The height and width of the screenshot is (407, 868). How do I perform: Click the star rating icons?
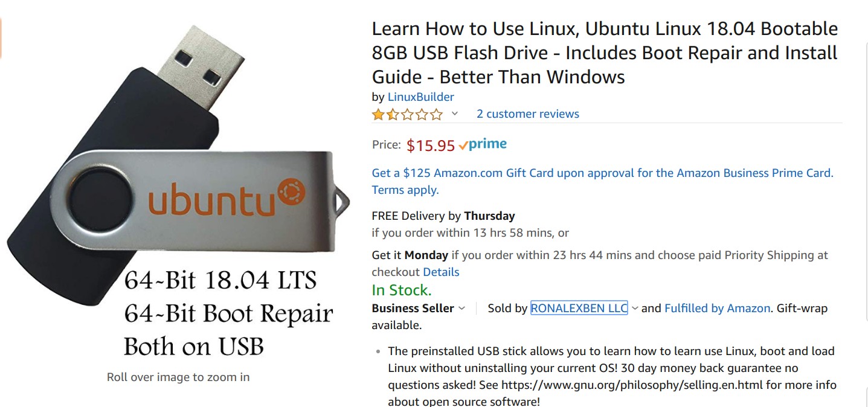(x=408, y=114)
